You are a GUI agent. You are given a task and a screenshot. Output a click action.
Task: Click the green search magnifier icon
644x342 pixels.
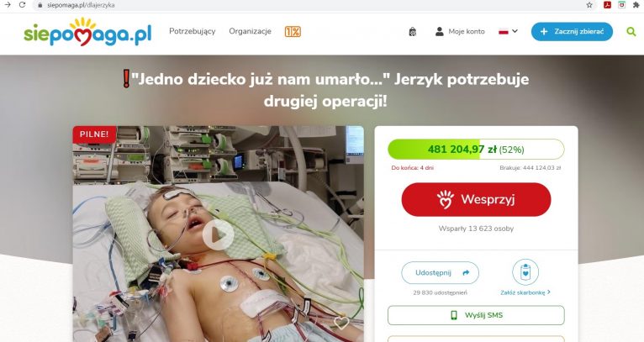tap(631, 32)
